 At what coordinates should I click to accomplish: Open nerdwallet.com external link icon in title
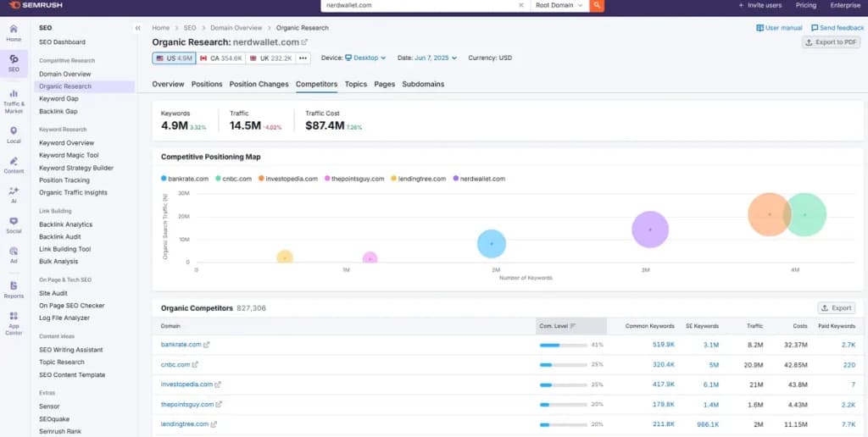point(304,42)
